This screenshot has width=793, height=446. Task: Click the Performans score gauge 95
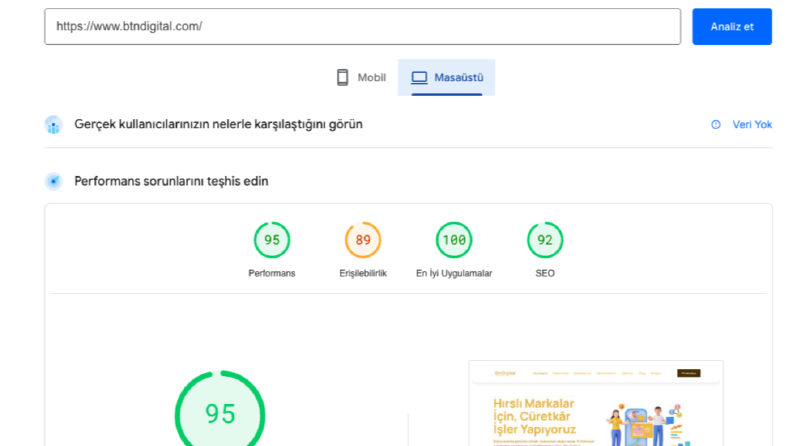point(272,240)
